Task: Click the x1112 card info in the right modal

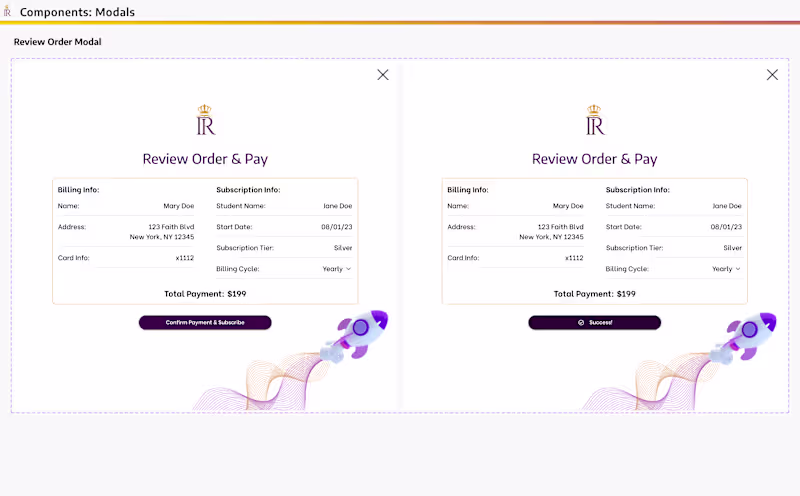Action: 574,258
